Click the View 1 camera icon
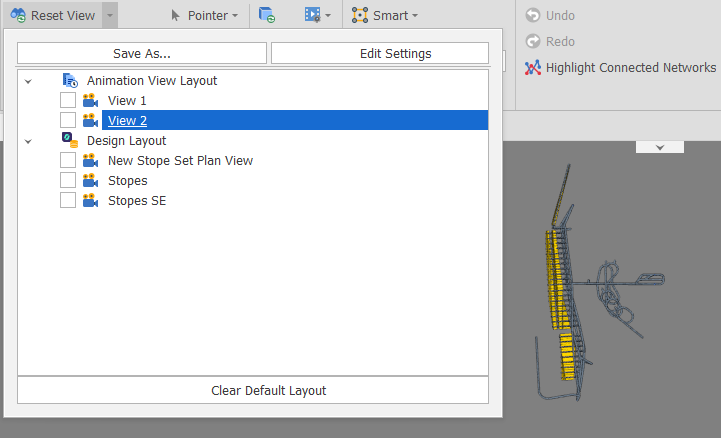The image size is (721, 438). click(x=91, y=100)
